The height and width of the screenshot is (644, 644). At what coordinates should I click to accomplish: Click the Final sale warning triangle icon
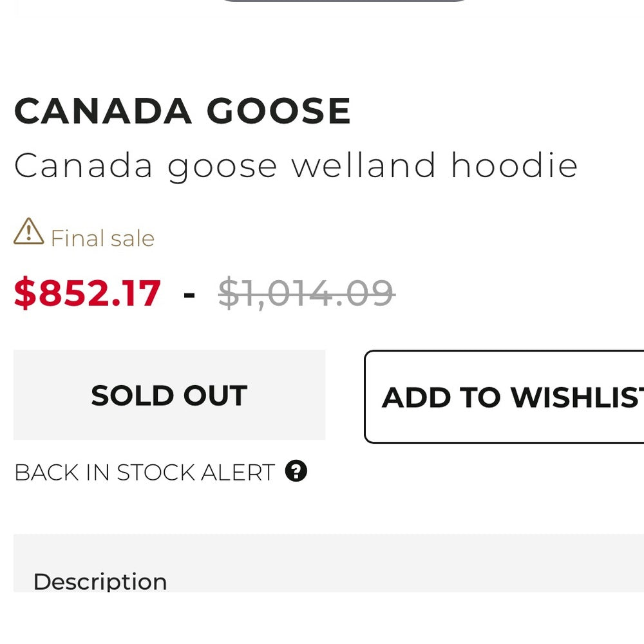click(28, 232)
